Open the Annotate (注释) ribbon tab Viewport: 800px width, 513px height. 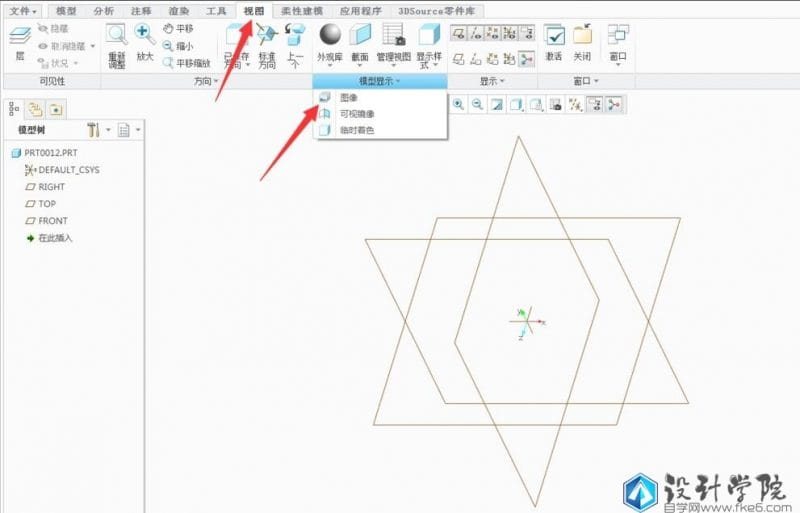[x=141, y=11]
